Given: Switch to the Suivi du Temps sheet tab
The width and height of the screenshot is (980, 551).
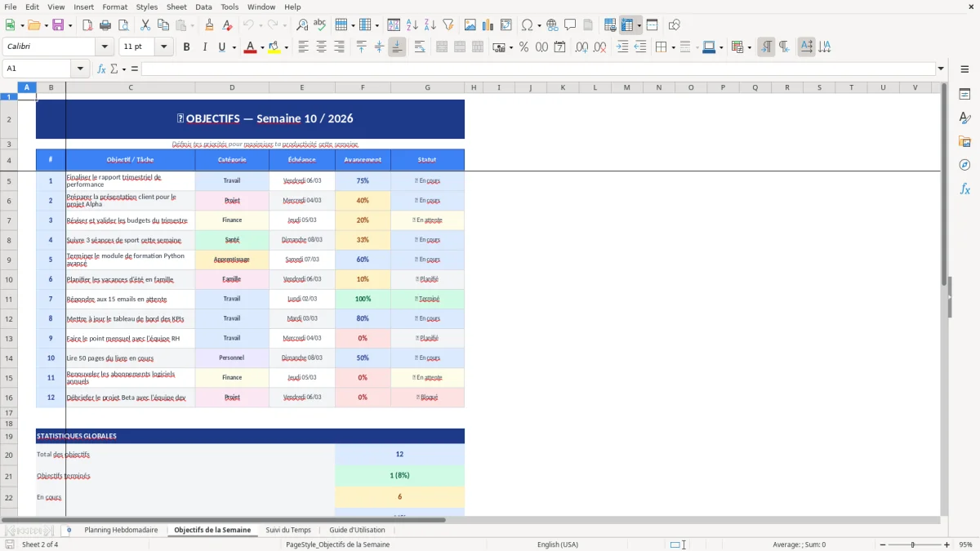Looking at the screenshot, I should (x=288, y=529).
